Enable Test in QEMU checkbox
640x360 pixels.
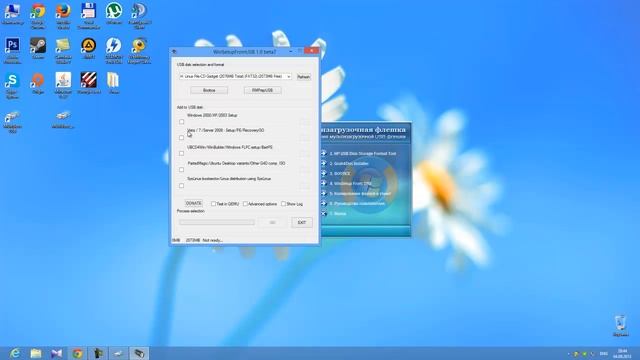click(213, 204)
